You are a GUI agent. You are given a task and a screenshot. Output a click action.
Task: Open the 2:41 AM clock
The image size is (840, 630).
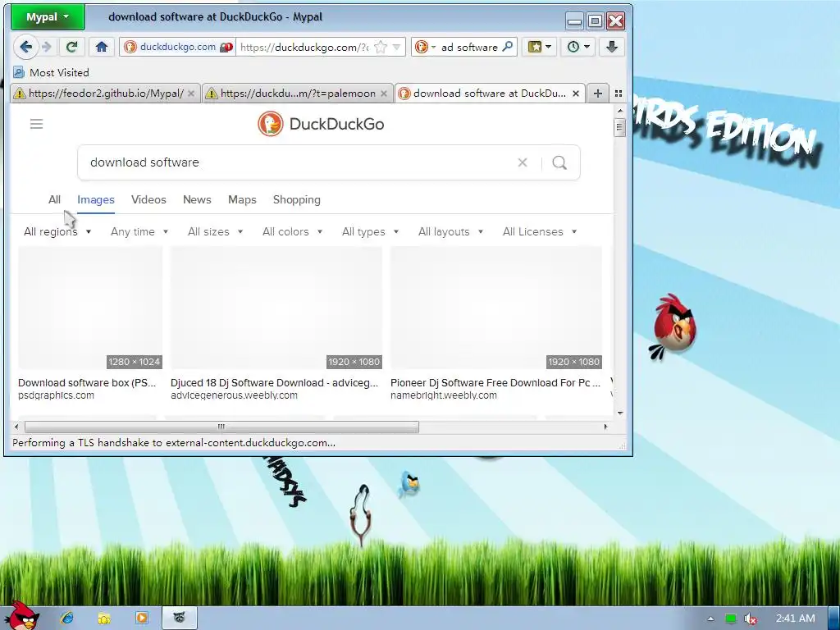coord(796,619)
